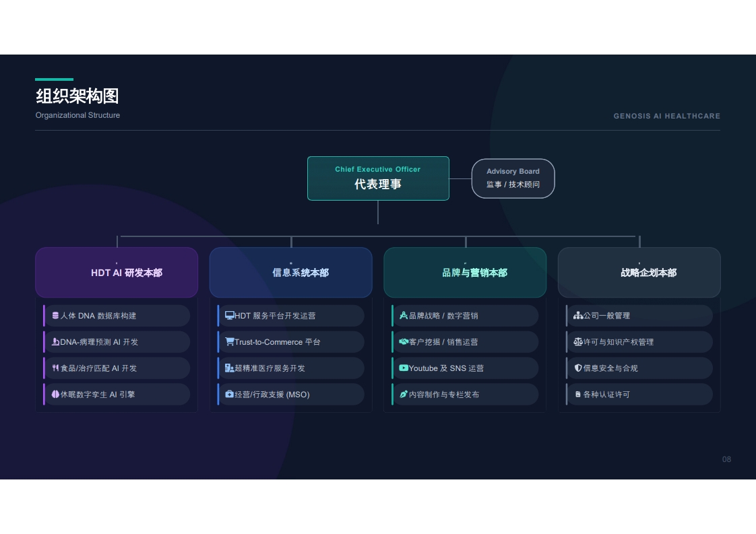The height and width of the screenshot is (534, 756).
Task: Click the 内容制作与专栏发布 list item
Action: click(466, 394)
